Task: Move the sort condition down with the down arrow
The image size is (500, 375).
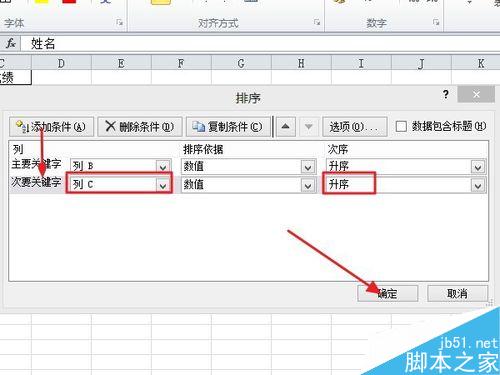Action: 309,127
